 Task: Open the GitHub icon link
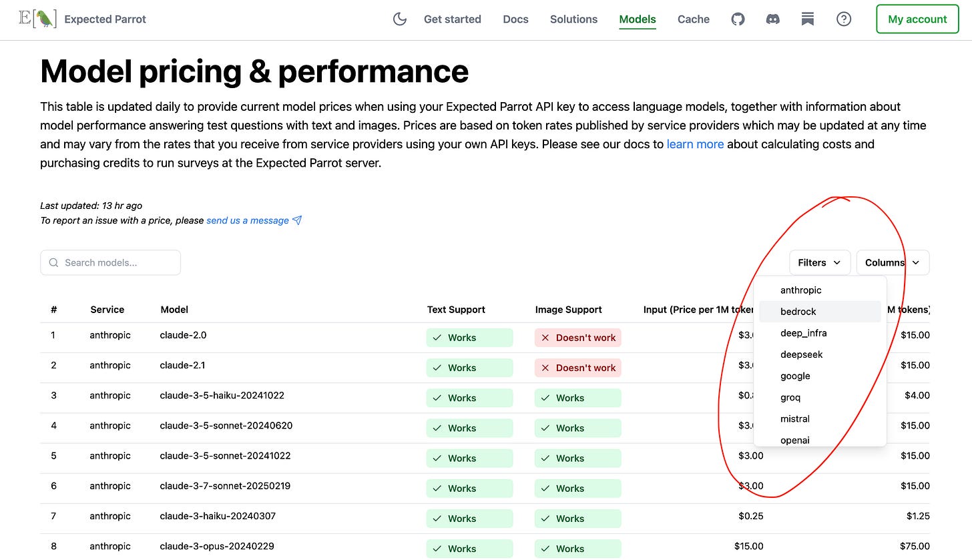738,19
